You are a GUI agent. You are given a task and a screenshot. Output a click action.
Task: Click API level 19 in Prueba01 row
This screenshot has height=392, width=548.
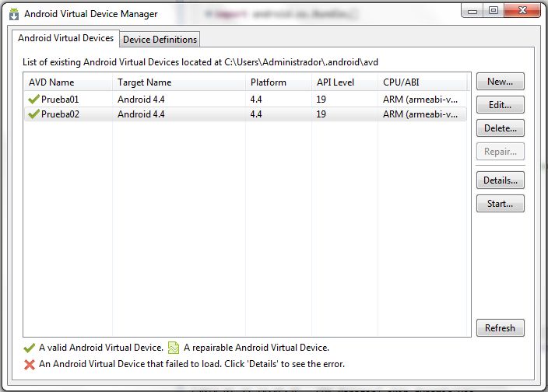pos(321,100)
